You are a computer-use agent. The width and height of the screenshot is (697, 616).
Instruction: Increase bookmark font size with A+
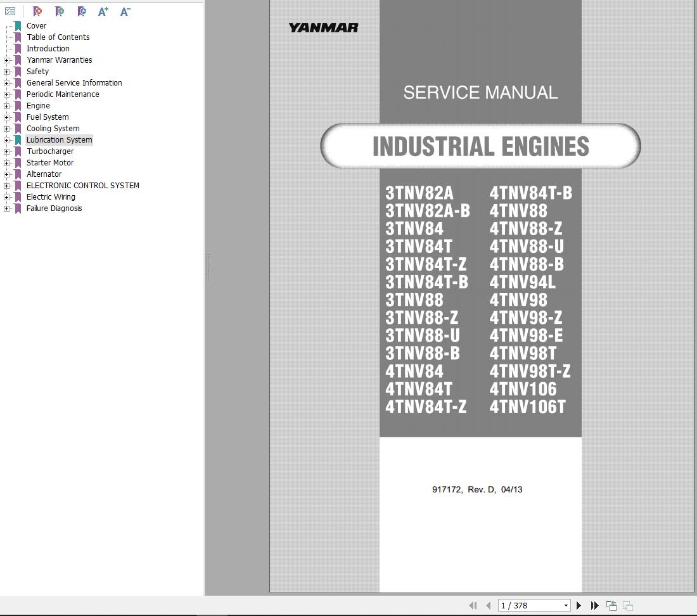tap(103, 11)
